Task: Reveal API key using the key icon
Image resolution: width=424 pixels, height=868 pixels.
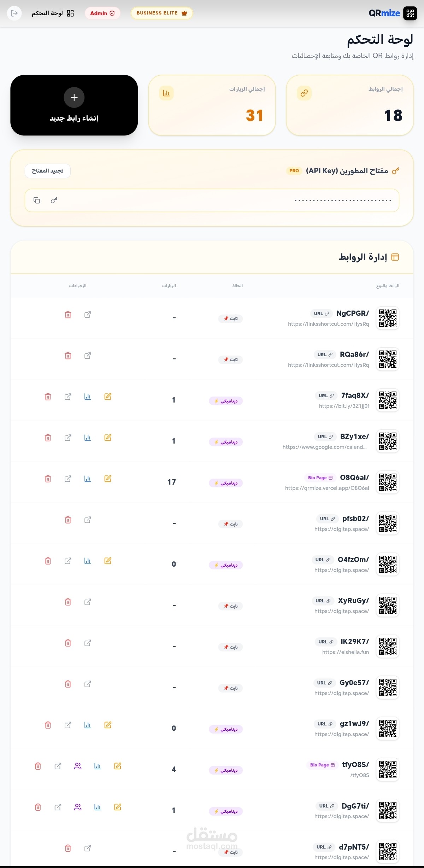Action: [x=54, y=201]
